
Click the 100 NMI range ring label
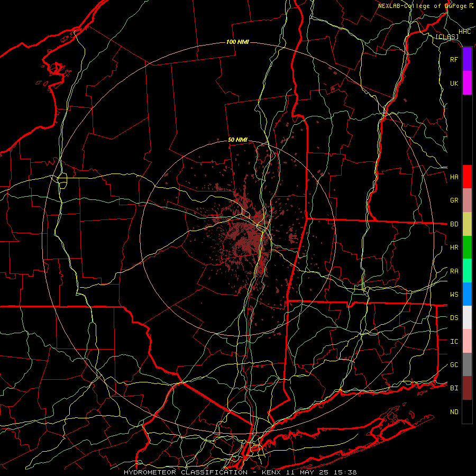coord(237,42)
